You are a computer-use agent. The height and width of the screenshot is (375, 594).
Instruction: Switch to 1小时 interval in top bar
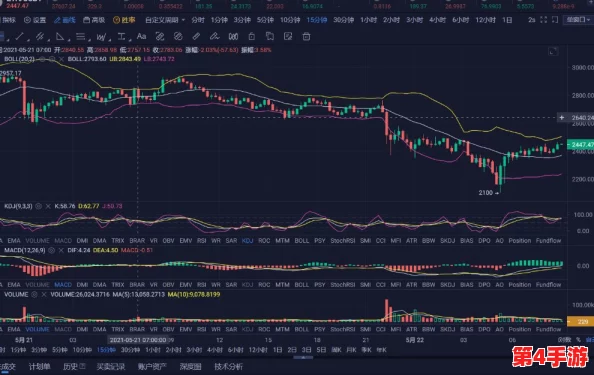pyautogui.click(x=368, y=20)
